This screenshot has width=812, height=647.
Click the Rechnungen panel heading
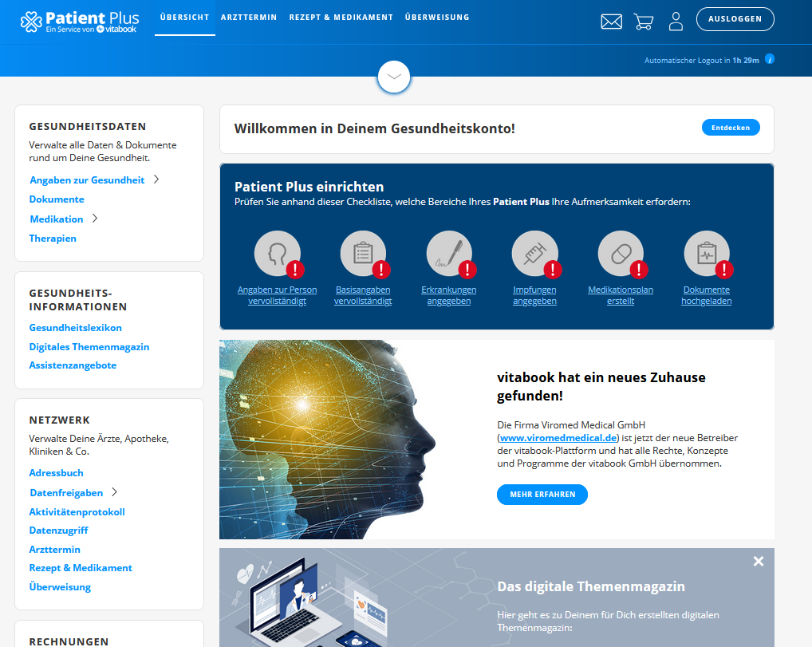point(69,641)
